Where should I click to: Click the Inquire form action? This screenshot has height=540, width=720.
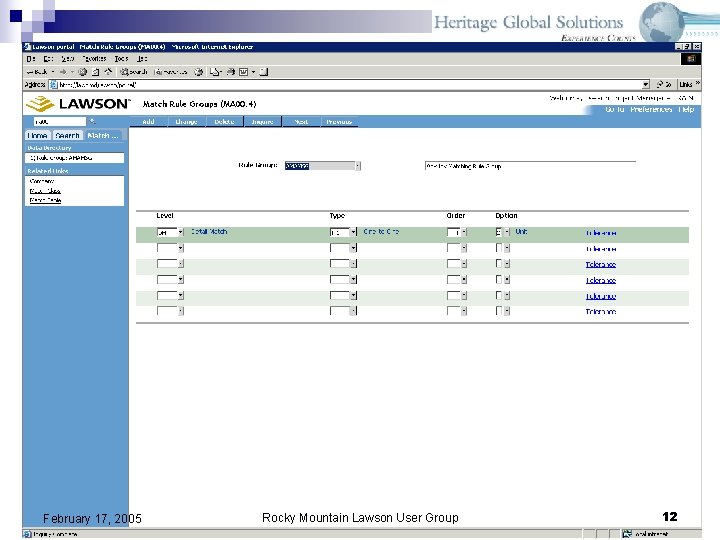pyautogui.click(x=262, y=122)
